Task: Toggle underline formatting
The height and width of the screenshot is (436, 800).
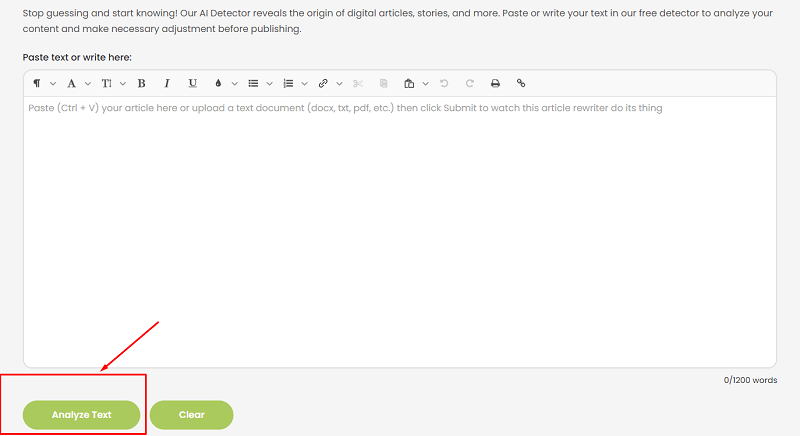Action: 192,83
